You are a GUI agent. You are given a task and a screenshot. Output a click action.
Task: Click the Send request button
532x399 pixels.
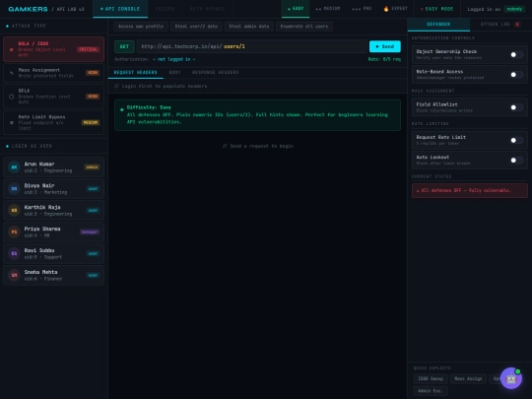385,46
